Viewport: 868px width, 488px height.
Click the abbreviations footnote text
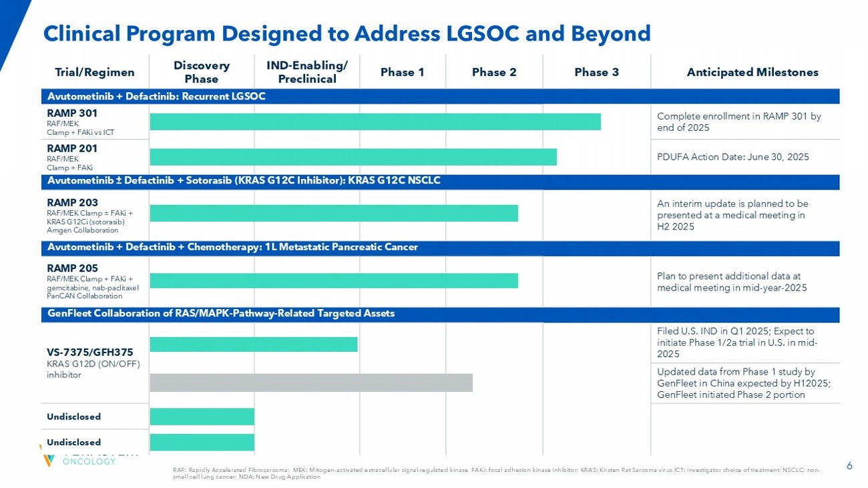(495, 473)
